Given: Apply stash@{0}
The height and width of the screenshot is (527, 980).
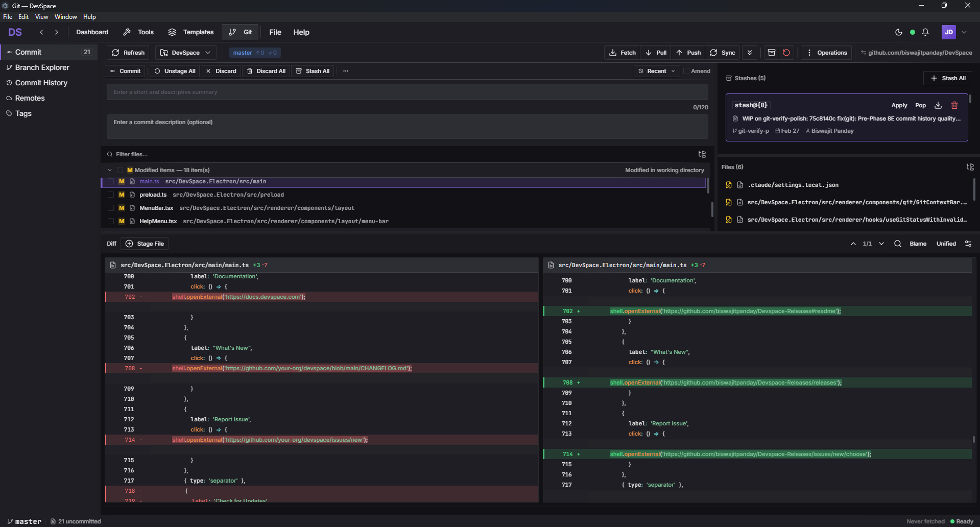Looking at the screenshot, I should point(899,105).
